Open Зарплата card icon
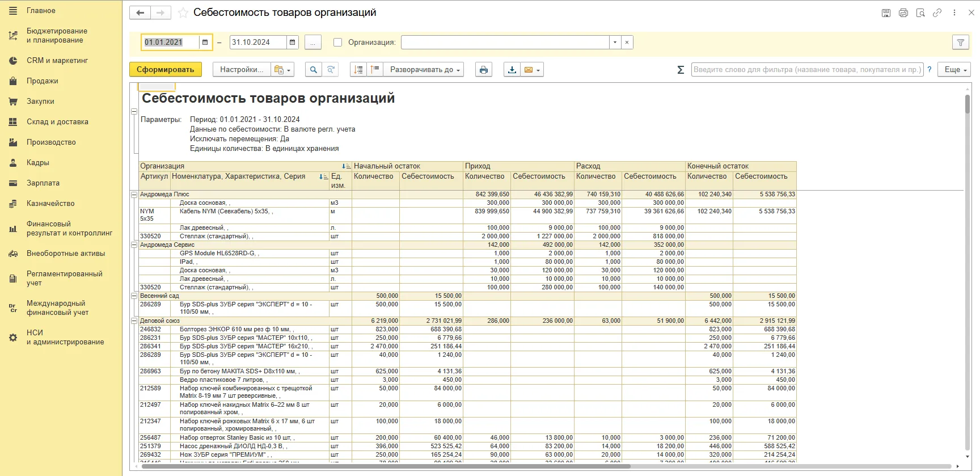Image resolution: width=980 pixels, height=476 pixels. (13, 183)
